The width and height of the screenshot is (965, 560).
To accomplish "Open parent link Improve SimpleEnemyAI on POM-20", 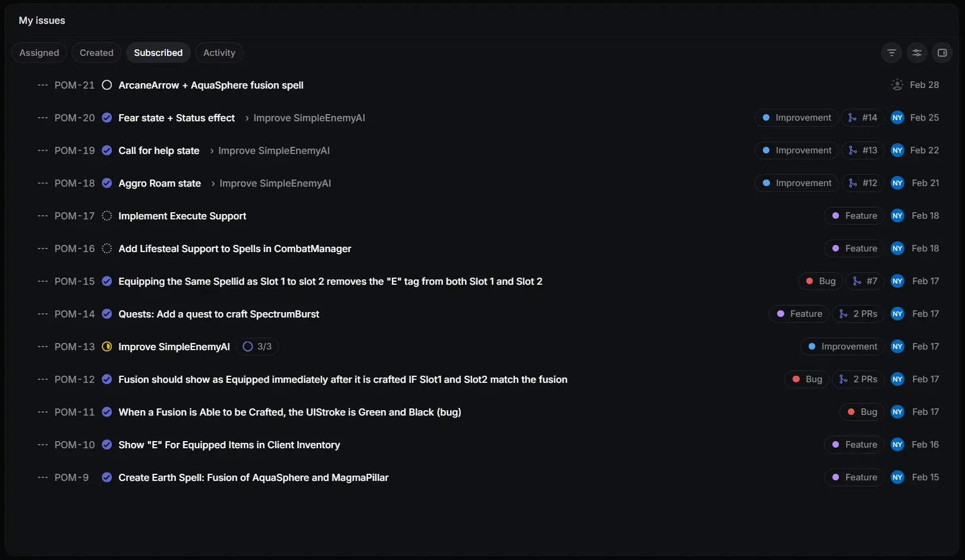I will coord(309,118).
